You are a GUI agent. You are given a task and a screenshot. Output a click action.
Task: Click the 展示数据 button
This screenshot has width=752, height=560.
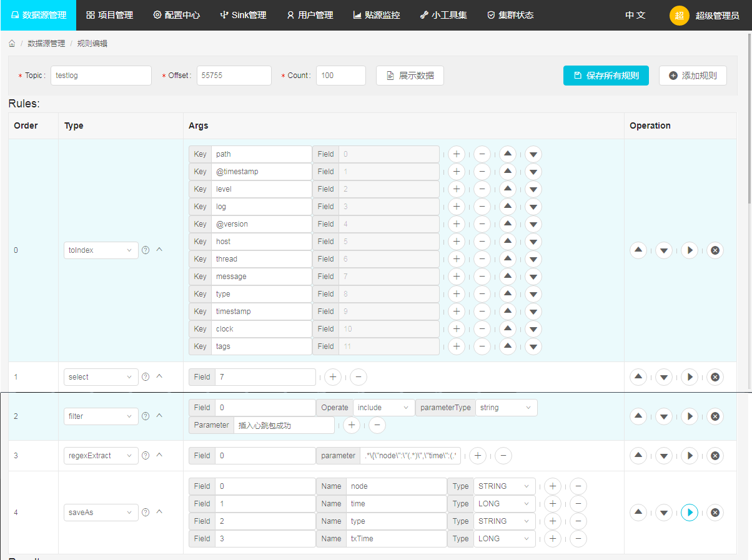(x=410, y=76)
